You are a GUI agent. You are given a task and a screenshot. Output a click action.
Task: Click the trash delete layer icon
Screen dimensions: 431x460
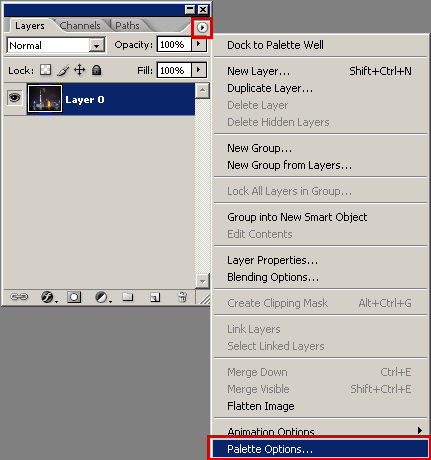pyautogui.click(x=182, y=297)
